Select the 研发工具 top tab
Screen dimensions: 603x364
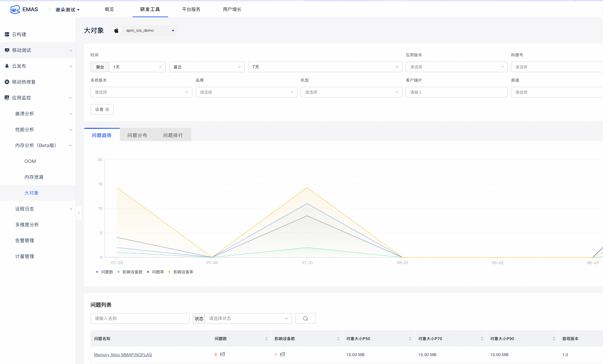[150, 9]
